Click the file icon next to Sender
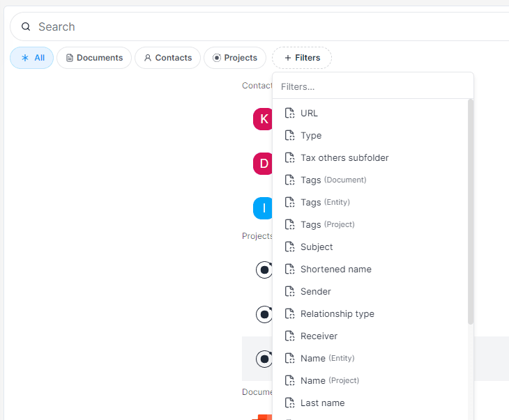The height and width of the screenshot is (420, 509). pos(289,291)
